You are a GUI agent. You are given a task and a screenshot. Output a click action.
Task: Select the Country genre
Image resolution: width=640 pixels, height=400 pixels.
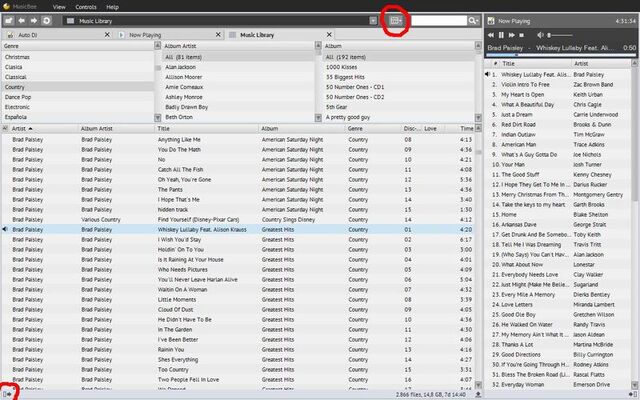coord(78,87)
